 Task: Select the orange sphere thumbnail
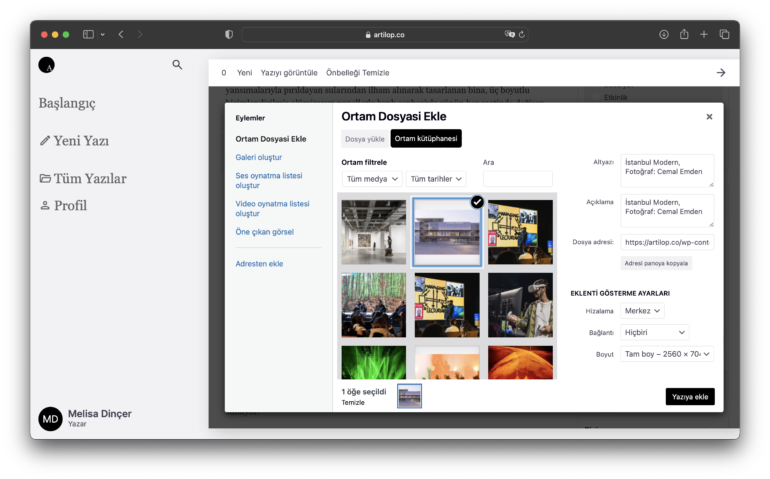520,363
